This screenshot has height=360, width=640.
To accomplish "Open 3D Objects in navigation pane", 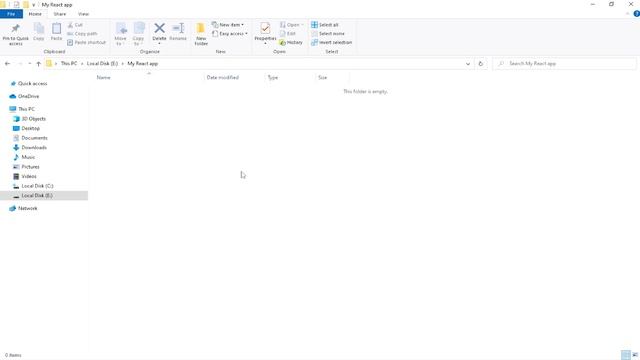I will click(33, 119).
